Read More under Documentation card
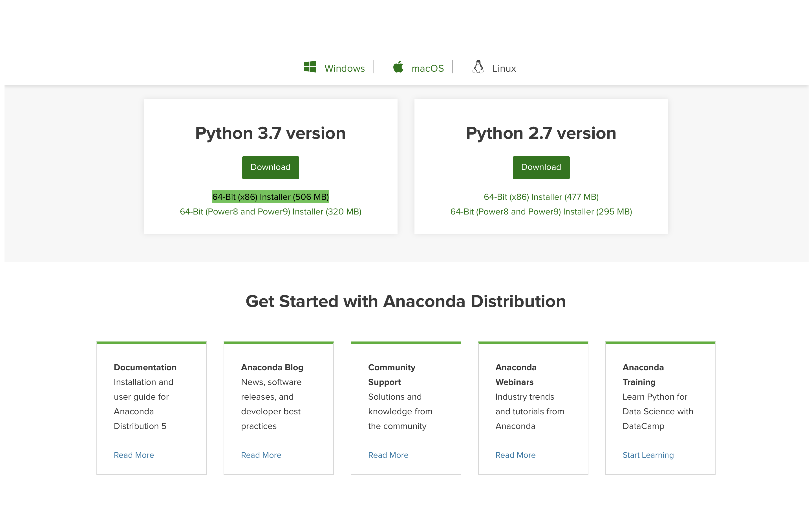The image size is (812, 508). [134, 455]
